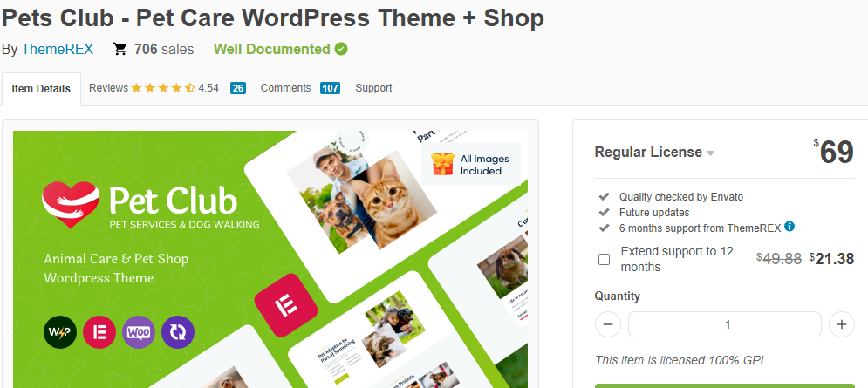The height and width of the screenshot is (388, 868).
Task: Click the Pet Club heart logo
Action: click(x=71, y=205)
